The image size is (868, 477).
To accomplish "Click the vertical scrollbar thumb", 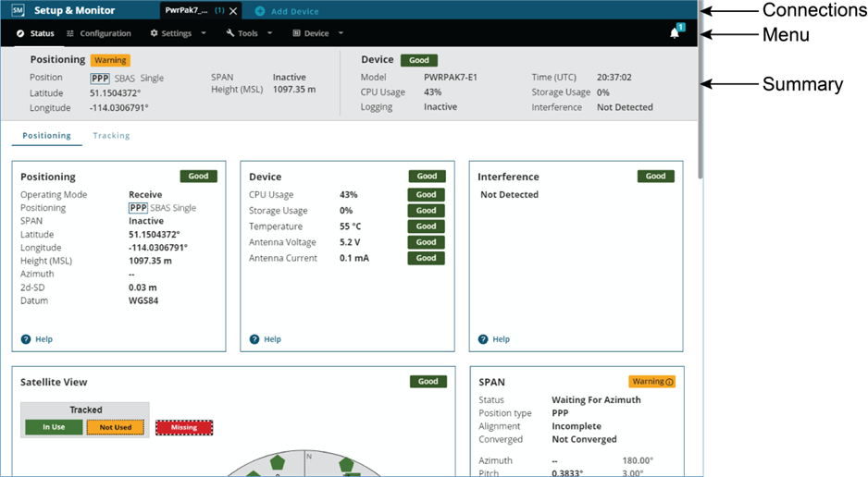I will (701, 89).
